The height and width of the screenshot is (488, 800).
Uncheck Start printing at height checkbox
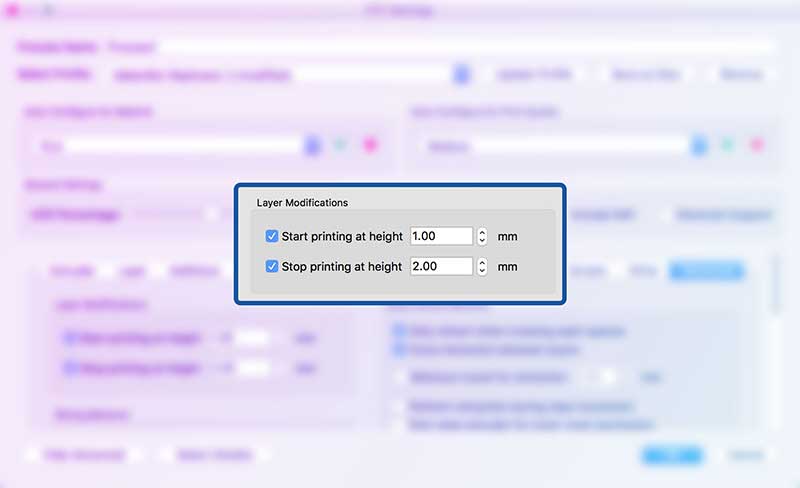pos(272,237)
